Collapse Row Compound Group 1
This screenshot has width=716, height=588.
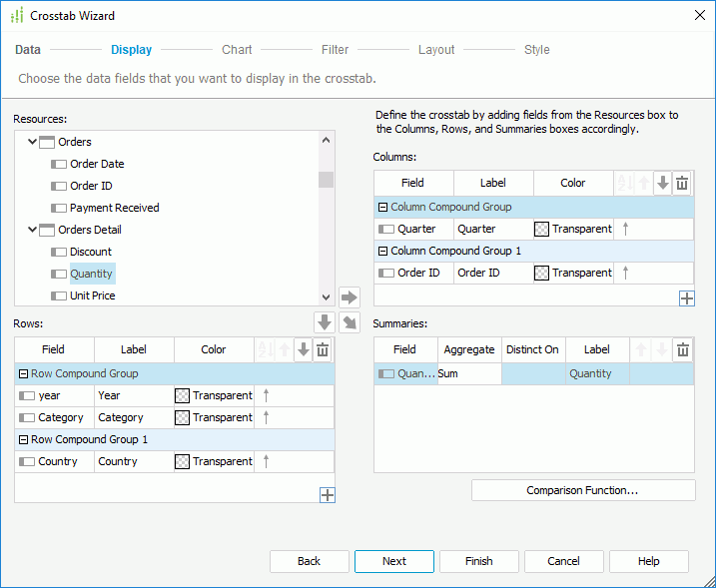point(23,439)
